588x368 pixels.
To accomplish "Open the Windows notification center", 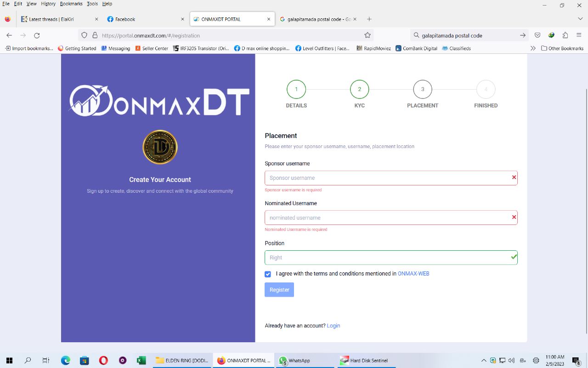I will click(576, 361).
